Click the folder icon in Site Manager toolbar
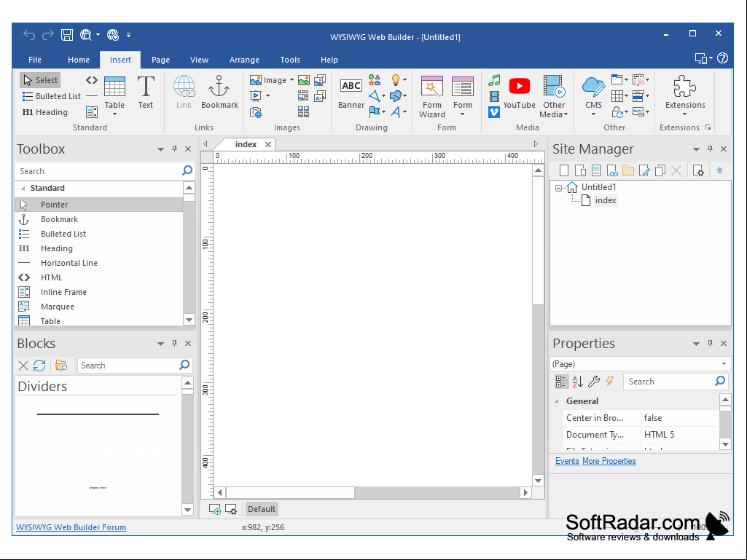The image size is (747, 560). [x=628, y=170]
